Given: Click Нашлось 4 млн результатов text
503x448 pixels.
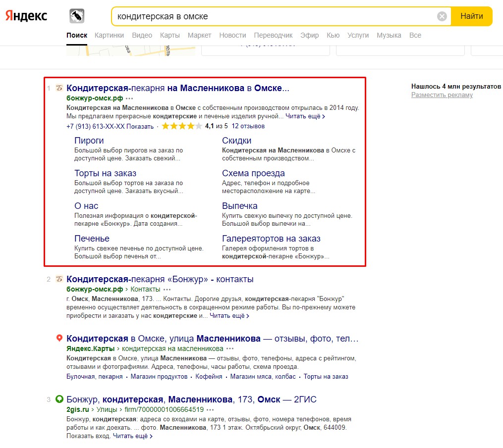Looking at the screenshot, I should pos(456,86).
